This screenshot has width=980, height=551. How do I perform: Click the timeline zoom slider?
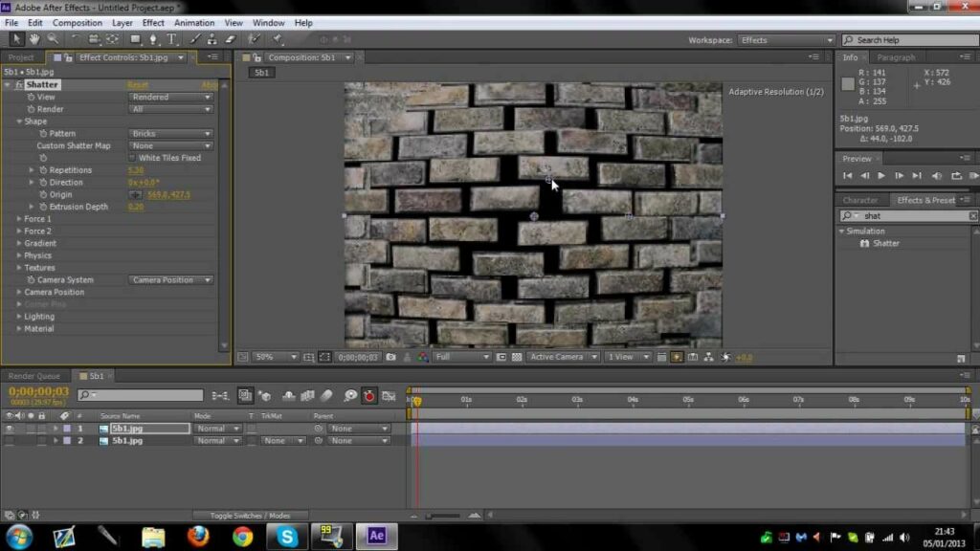442,516
